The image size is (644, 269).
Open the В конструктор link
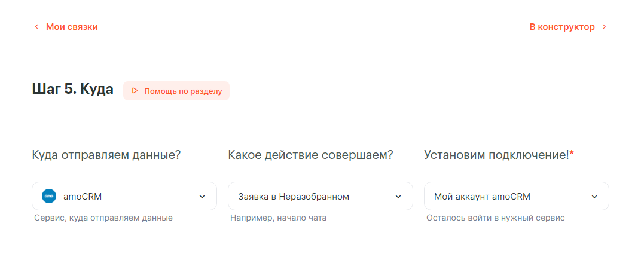(562, 27)
